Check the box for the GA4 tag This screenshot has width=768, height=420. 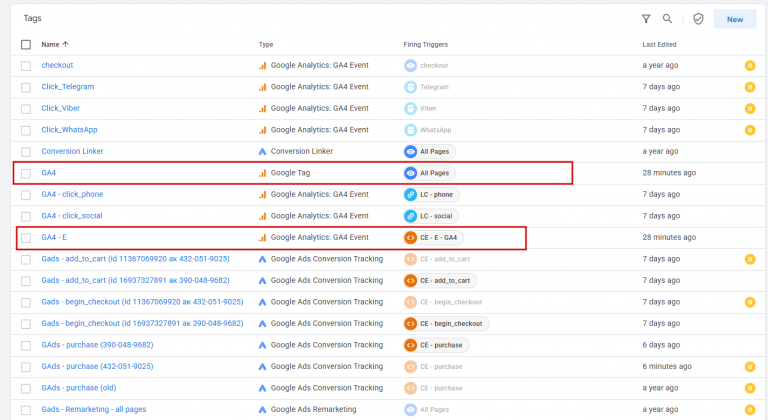[26, 173]
